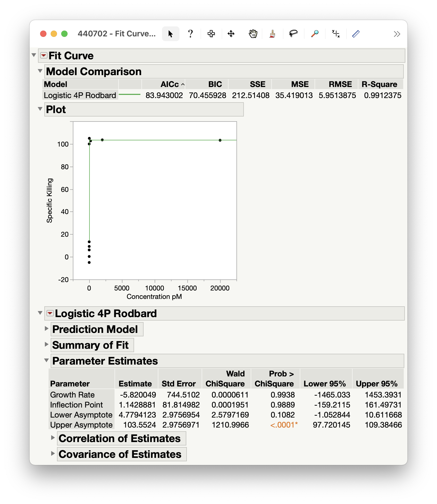
Task: Select the Logistic 4P Rodbard comparison row
Action: (80, 95)
